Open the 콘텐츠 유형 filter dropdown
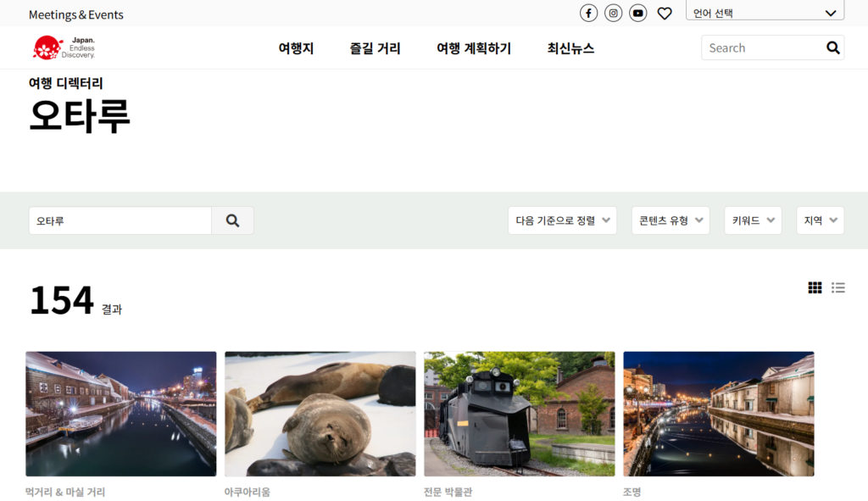This screenshot has height=501, width=868. (x=670, y=220)
